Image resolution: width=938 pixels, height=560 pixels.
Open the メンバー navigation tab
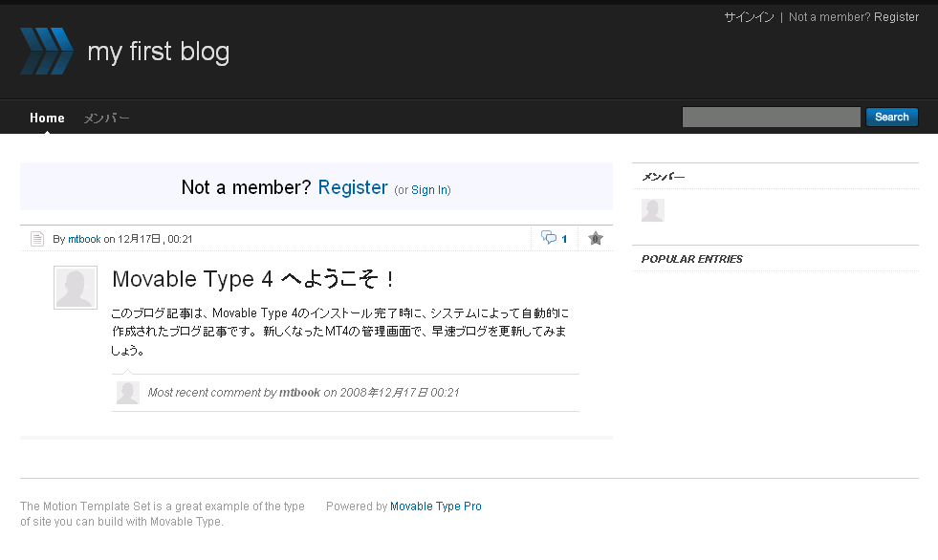[x=106, y=118]
